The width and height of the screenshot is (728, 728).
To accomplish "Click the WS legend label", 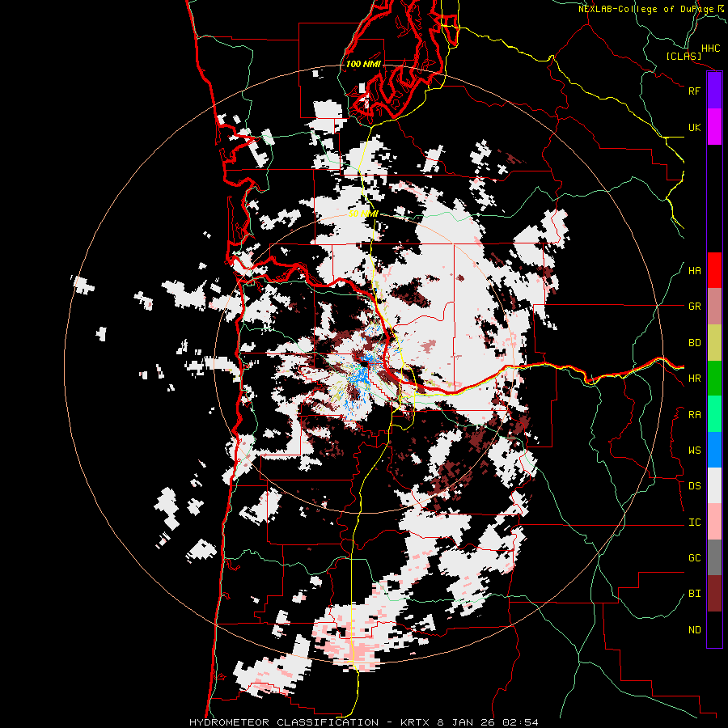I will click(694, 451).
